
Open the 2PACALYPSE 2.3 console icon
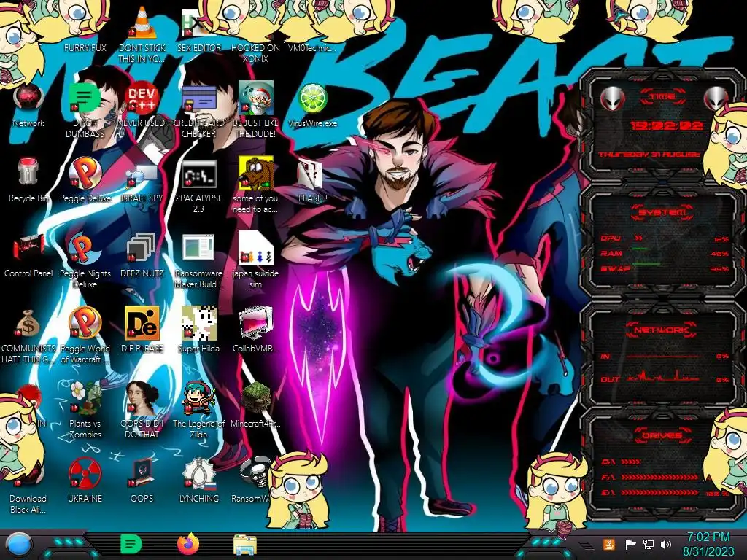(x=198, y=186)
